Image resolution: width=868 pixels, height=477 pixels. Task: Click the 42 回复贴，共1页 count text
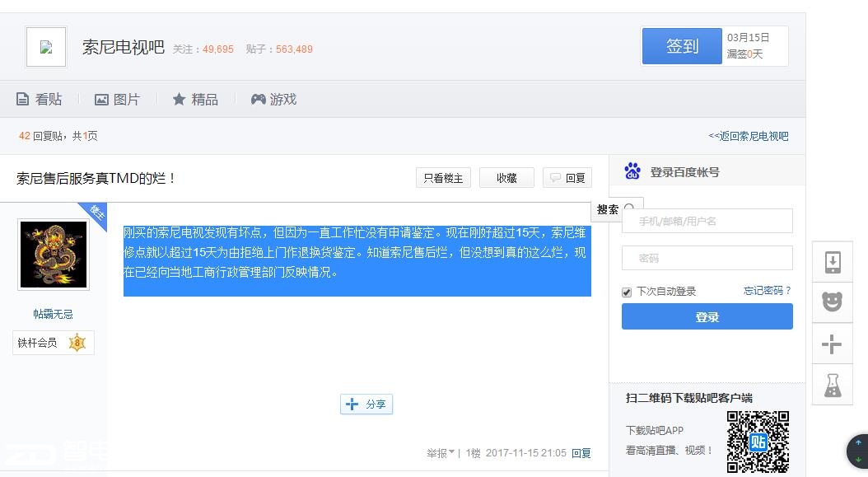(x=58, y=136)
